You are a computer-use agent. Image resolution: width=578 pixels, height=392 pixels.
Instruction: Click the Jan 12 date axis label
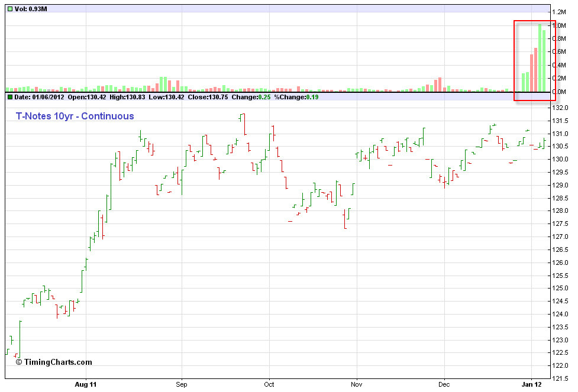(531, 384)
